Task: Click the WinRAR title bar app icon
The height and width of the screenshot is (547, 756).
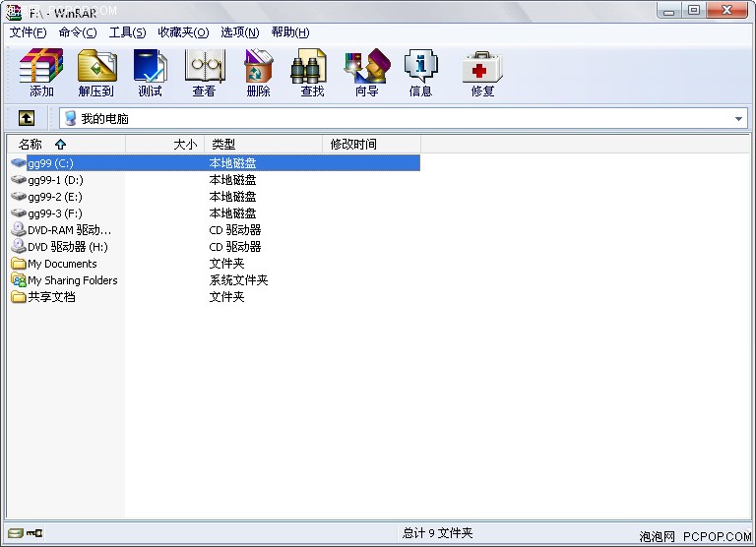Action: 14,12
